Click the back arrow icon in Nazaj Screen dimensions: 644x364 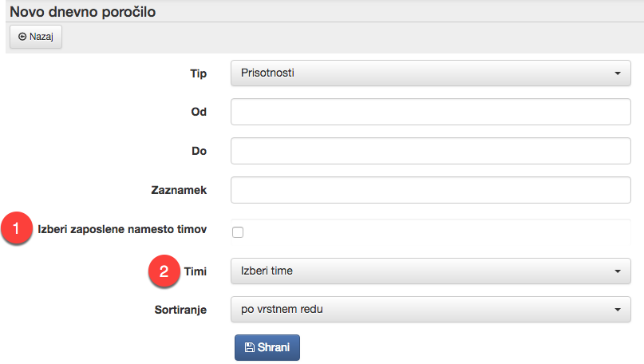(22, 37)
